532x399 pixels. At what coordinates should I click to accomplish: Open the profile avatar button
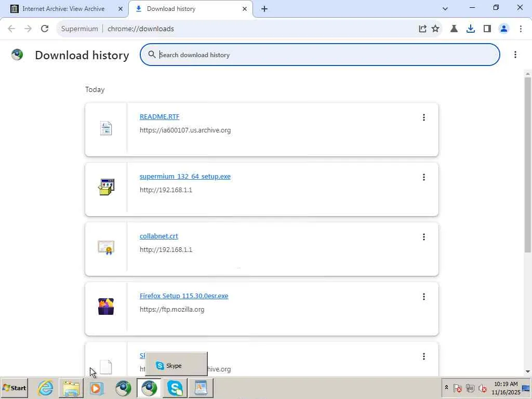[504, 29]
